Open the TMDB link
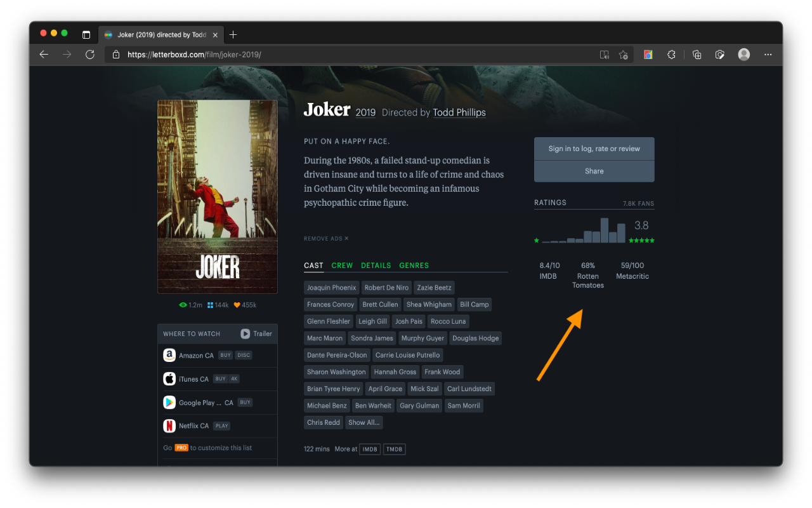The height and width of the screenshot is (508, 812). pos(394,449)
